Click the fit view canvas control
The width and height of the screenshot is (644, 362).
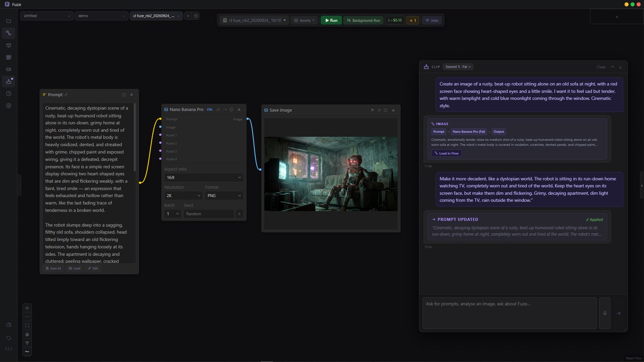click(x=27, y=325)
